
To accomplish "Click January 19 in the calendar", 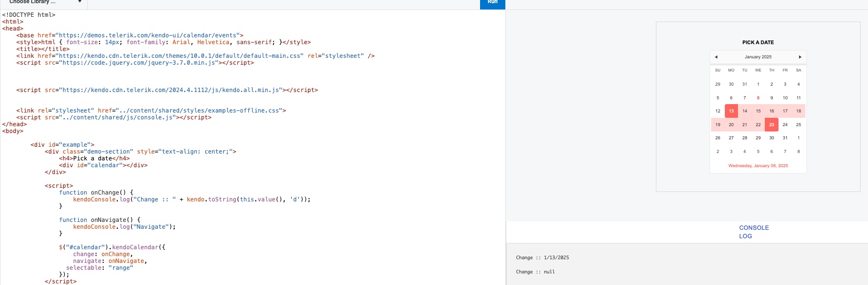I will pyautogui.click(x=717, y=125).
